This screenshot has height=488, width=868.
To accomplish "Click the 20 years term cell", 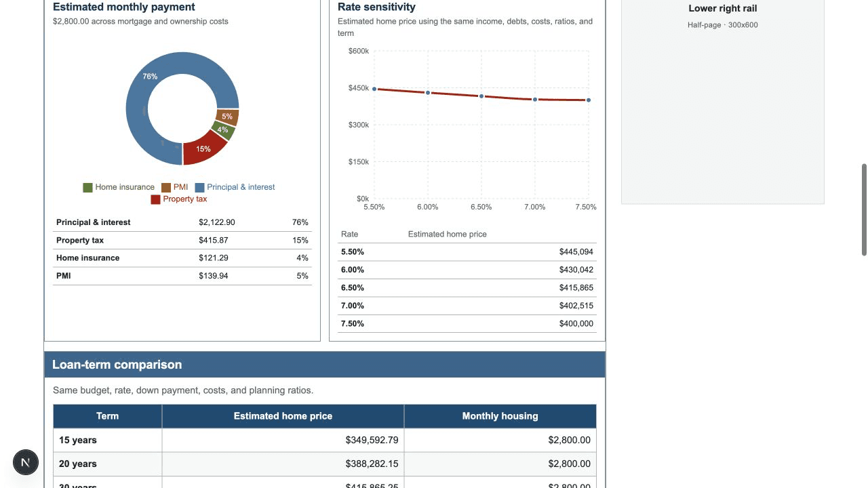I will click(x=108, y=464).
